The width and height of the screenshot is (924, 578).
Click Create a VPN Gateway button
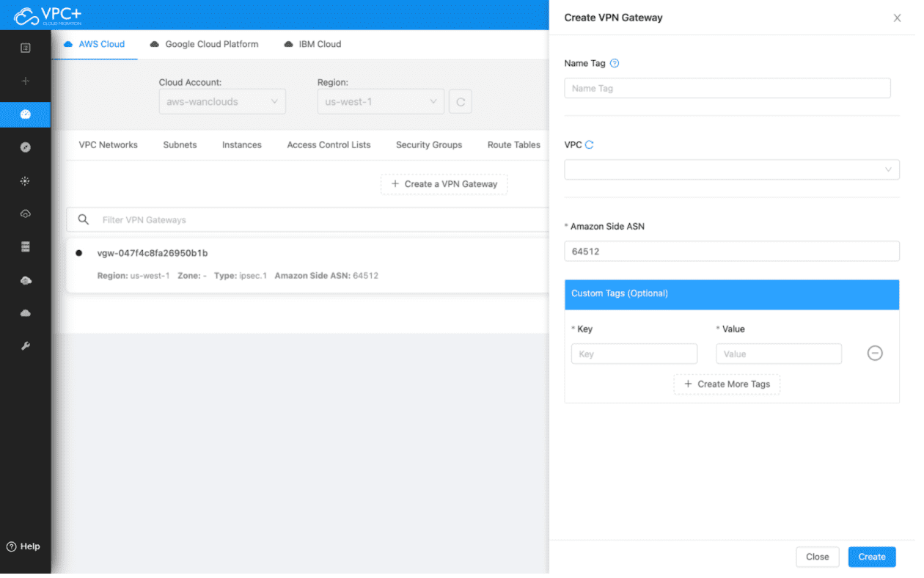(x=444, y=184)
